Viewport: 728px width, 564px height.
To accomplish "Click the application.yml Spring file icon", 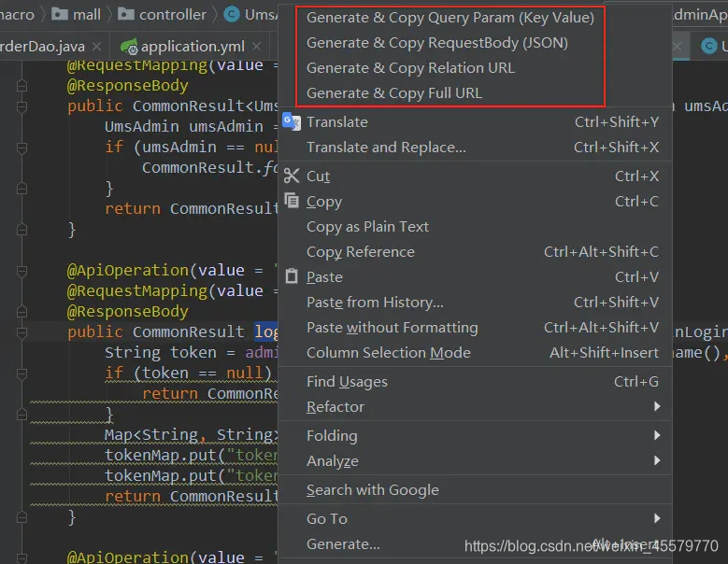I will (129, 47).
